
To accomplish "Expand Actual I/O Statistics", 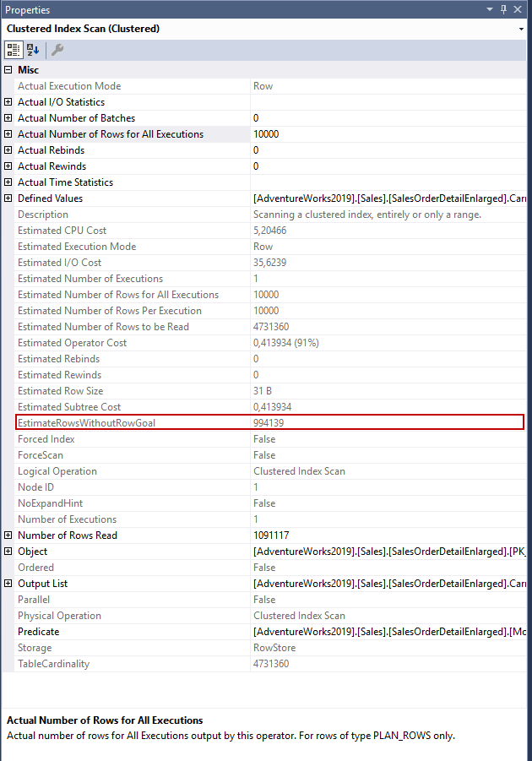I will pyautogui.click(x=8, y=102).
